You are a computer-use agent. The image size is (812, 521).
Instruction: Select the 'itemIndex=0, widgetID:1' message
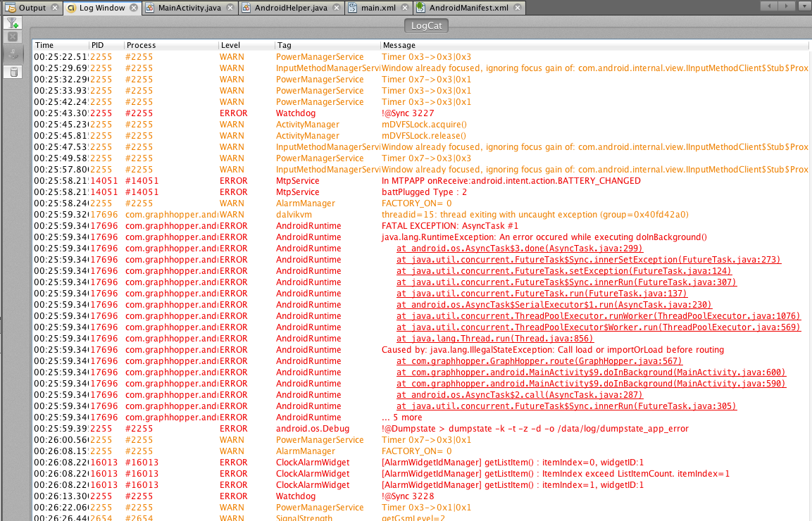pyautogui.click(x=513, y=463)
